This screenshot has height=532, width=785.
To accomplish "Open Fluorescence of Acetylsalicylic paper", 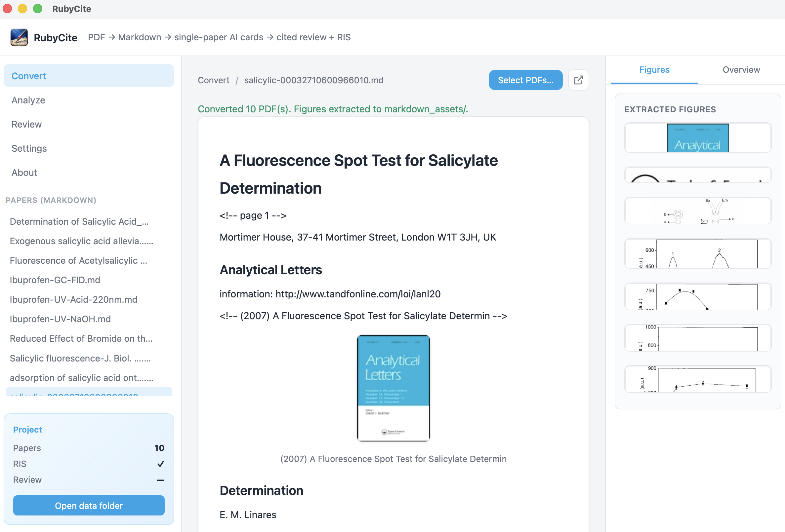I will (89, 260).
